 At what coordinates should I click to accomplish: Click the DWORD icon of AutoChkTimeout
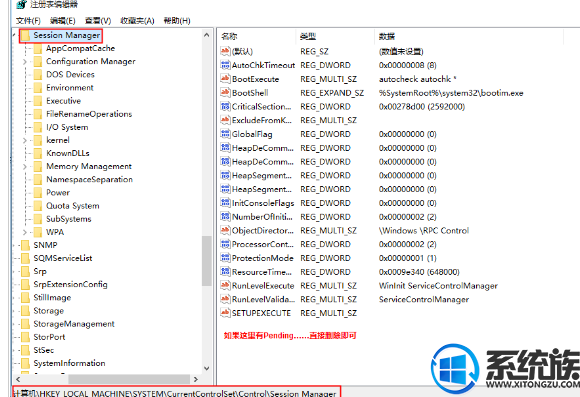point(225,65)
